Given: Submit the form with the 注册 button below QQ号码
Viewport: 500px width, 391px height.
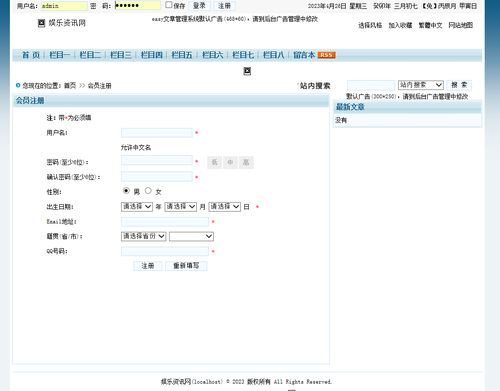Looking at the screenshot, I should tap(148, 266).
